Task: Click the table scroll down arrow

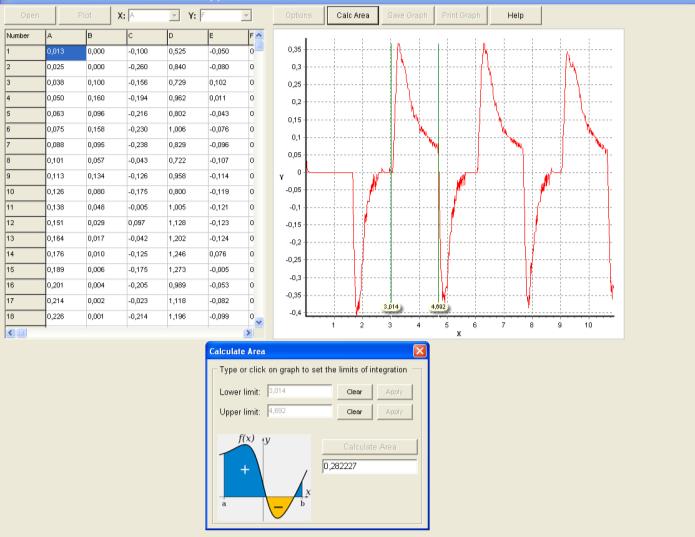Action: [259, 322]
